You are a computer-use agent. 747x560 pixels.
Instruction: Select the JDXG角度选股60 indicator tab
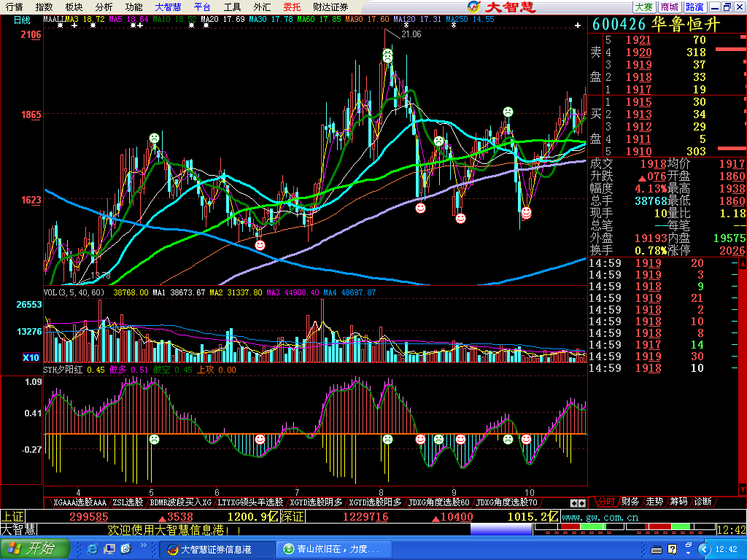438,502
